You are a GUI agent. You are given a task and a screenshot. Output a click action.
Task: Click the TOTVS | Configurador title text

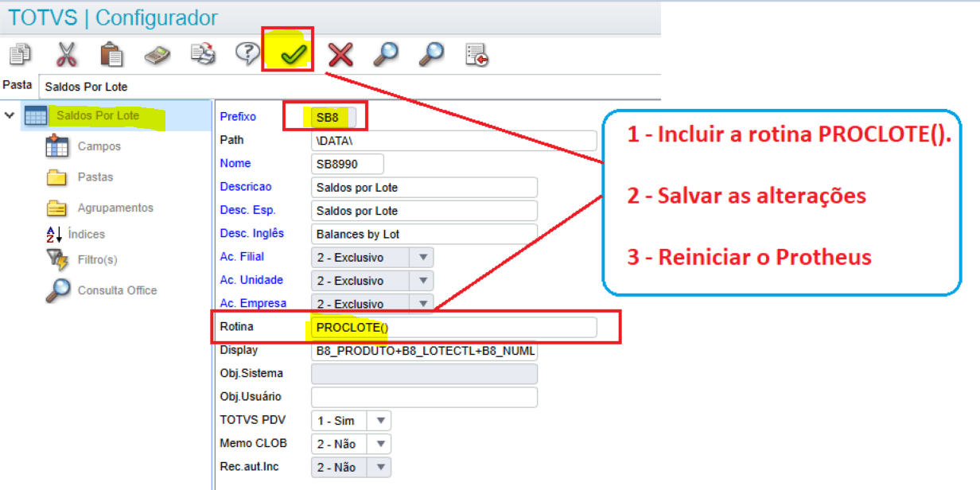113,18
